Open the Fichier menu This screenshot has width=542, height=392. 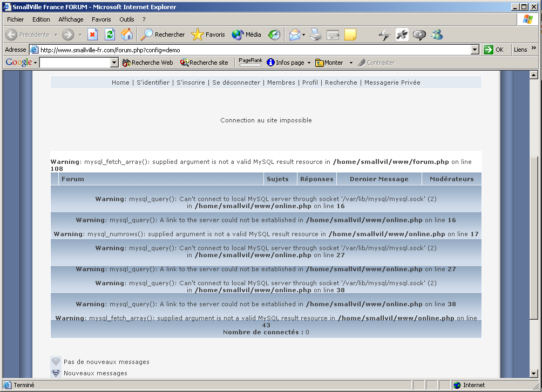coord(15,19)
